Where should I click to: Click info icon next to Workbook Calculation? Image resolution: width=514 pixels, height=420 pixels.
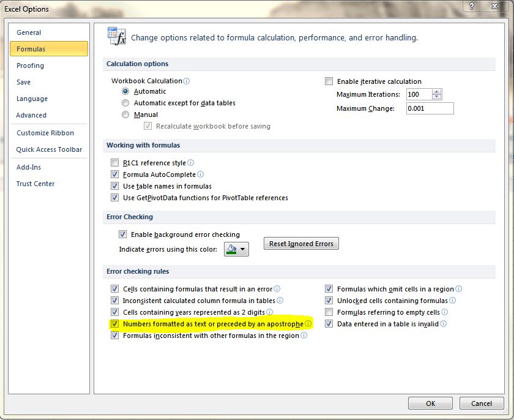pos(187,81)
